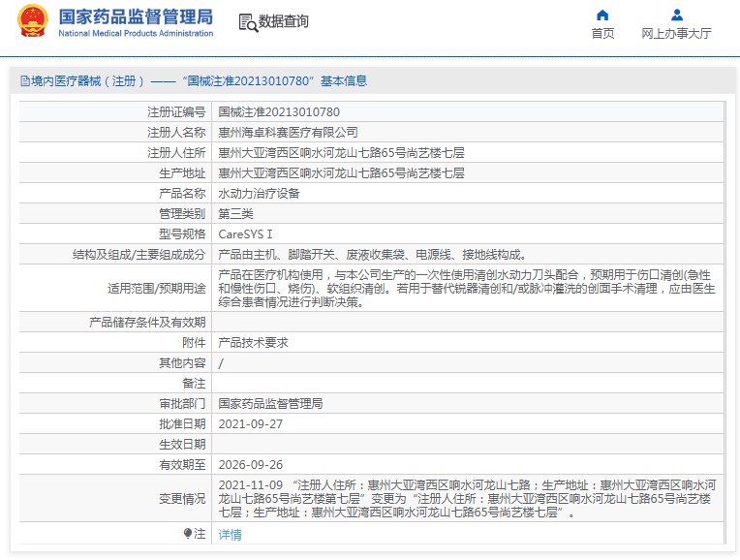Click the 注册人名称 row label
Viewport: 740px width, 560px height.
point(176,132)
